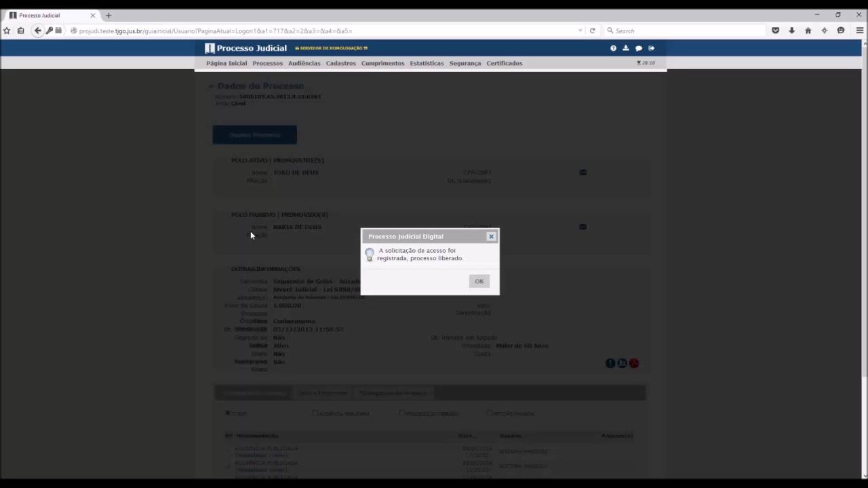Screen dimensions: 868x488
Task: Open the Certificados menu
Action: coord(504,63)
